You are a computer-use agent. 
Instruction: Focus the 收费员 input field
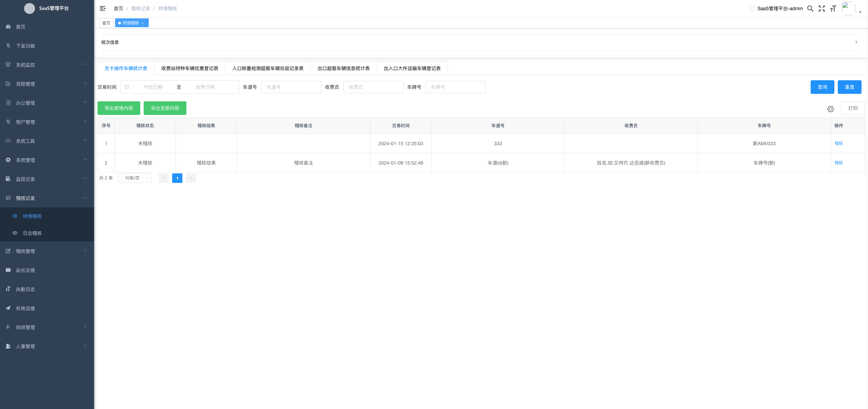[x=374, y=87]
